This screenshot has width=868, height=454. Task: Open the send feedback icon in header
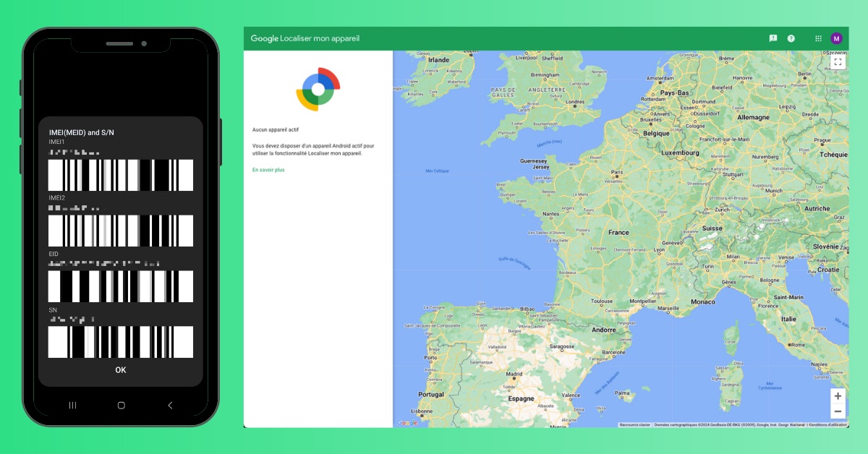pos(773,38)
